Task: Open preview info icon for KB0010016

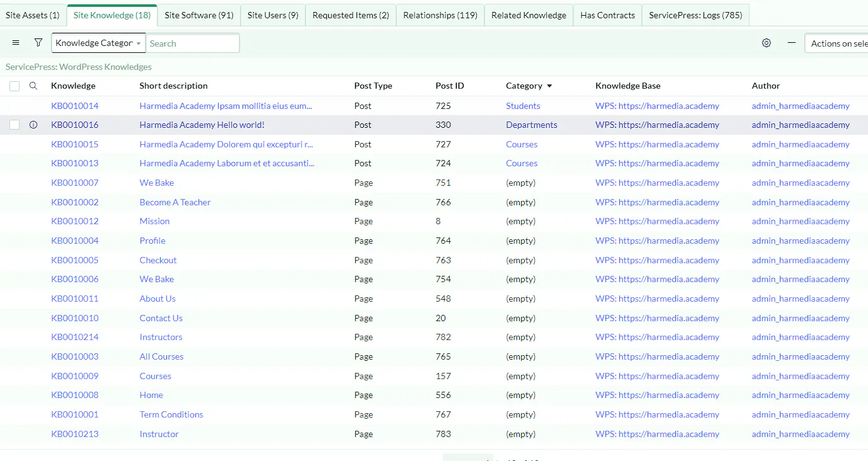Action: [x=33, y=125]
